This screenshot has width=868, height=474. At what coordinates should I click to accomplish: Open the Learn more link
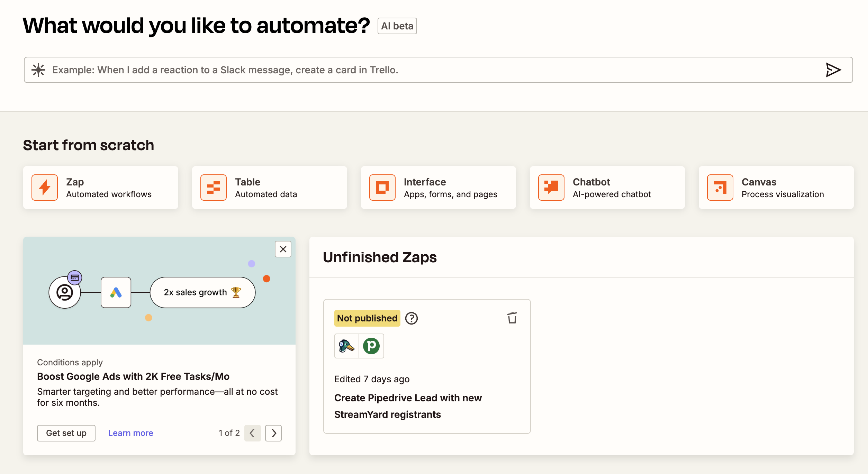(x=130, y=433)
